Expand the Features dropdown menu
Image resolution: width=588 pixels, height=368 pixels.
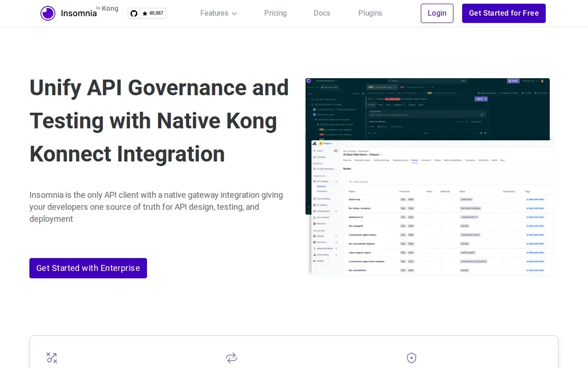[x=219, y=13]
